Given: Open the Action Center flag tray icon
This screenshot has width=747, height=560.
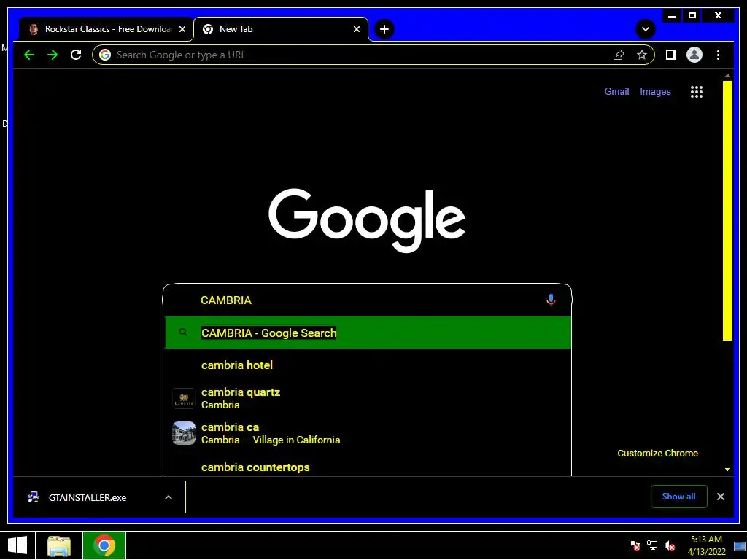Looking at the screenshot, I should coord(634,545).
